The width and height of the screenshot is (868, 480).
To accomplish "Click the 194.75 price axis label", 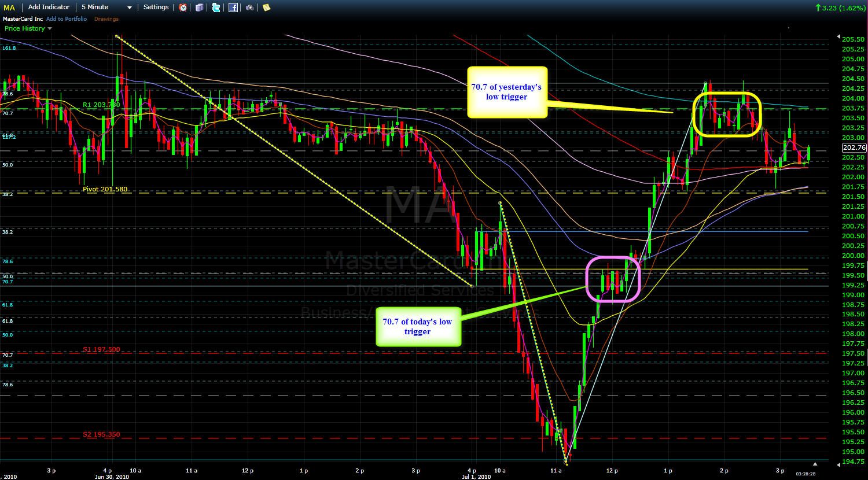I will pyautogui.click(x=853, y=461).
